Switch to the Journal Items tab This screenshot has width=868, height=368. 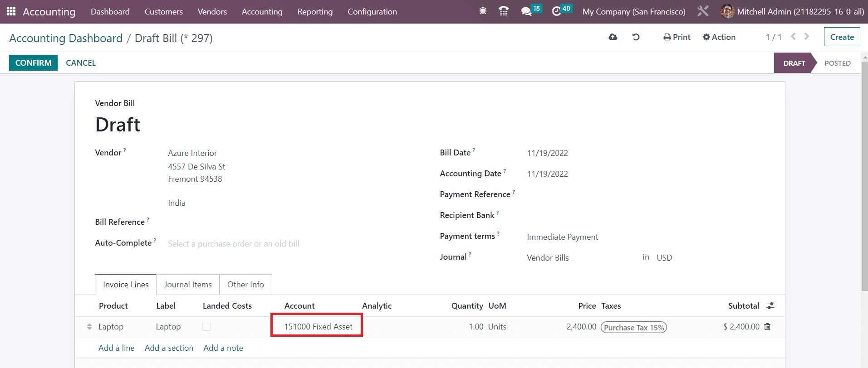point(188,285)
